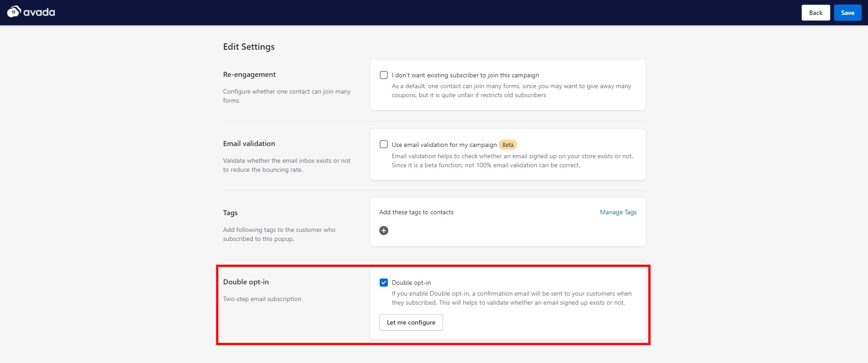The width and height of the screenshot is (868, 363).
Task: Click the Edit Settings page heading
Action: click(x=249, y=47)
